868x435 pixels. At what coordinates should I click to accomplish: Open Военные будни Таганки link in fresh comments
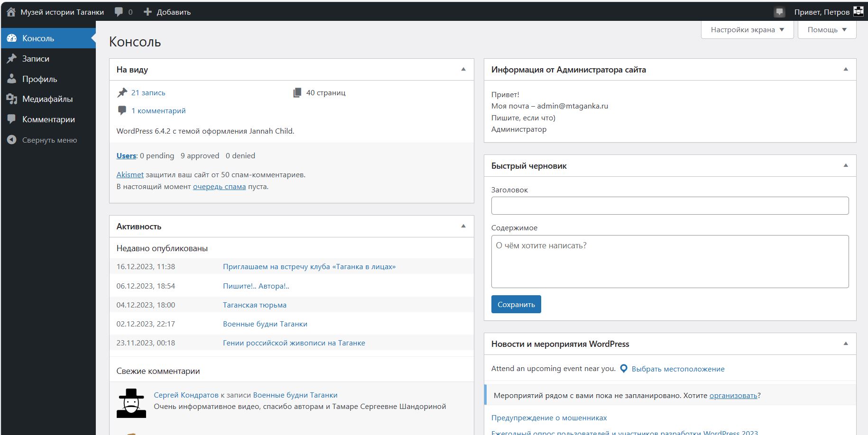coord(295,395)
